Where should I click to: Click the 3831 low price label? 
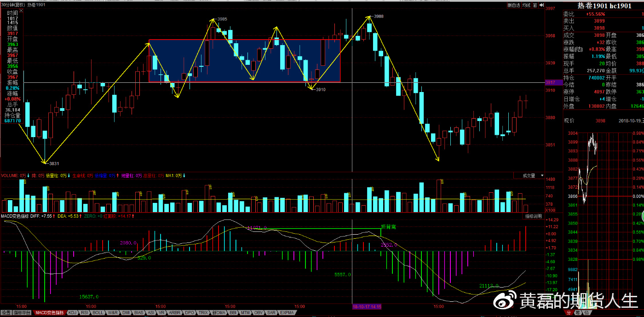pyautogui.click(x=54, y=163)
